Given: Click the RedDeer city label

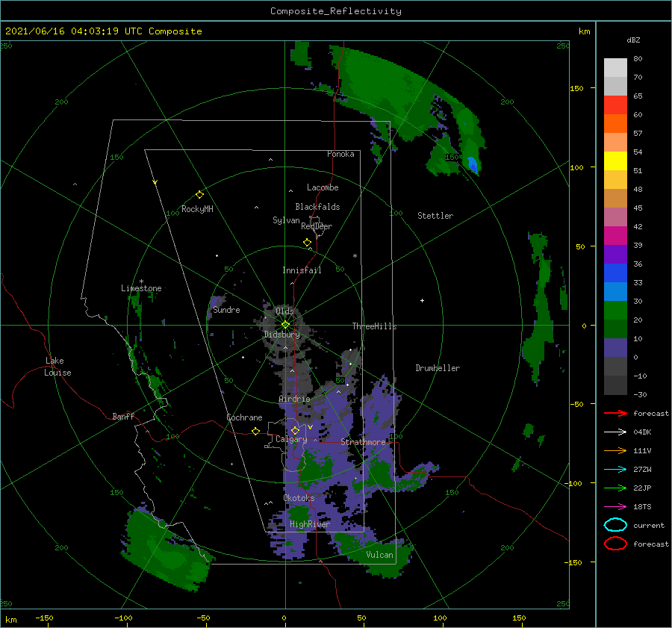Looking at the screenshot, I should click(317, 226).
